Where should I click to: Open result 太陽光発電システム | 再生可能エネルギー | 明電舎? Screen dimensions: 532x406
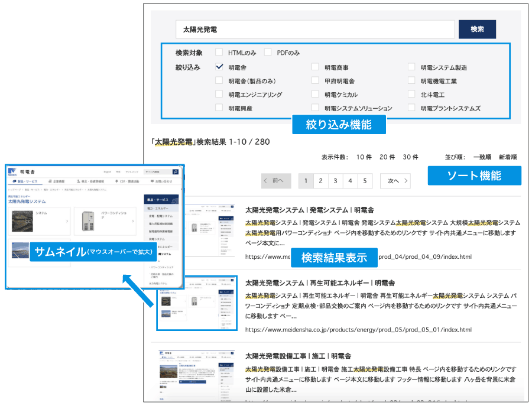(320, 283)
